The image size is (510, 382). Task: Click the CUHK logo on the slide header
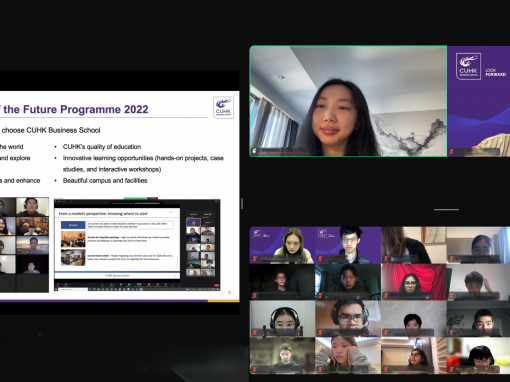(223, 107)
